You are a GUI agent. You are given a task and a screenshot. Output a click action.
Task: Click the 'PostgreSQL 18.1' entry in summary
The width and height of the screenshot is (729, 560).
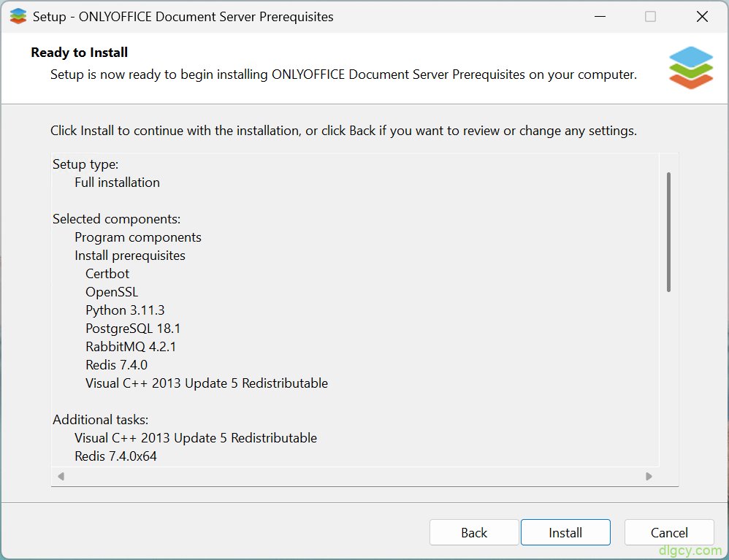(x=133, y=329)
